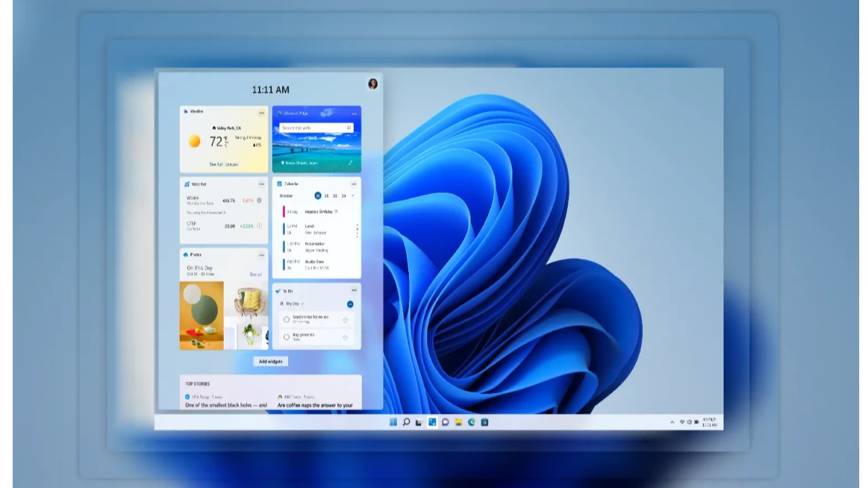Open Weather widget's three-dot options menu

point(261,113)
